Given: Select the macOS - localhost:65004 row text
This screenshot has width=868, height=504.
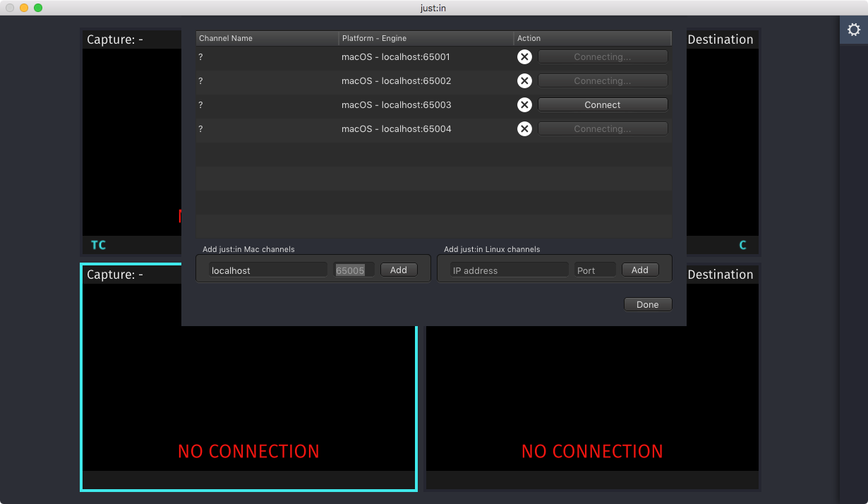Looking at the screenshot, I should click(x=396, y=129).
